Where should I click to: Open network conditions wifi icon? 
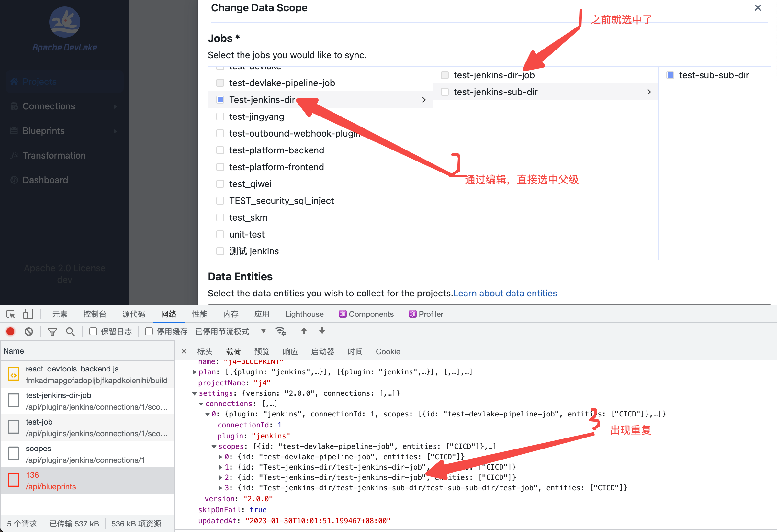[280, 331]
